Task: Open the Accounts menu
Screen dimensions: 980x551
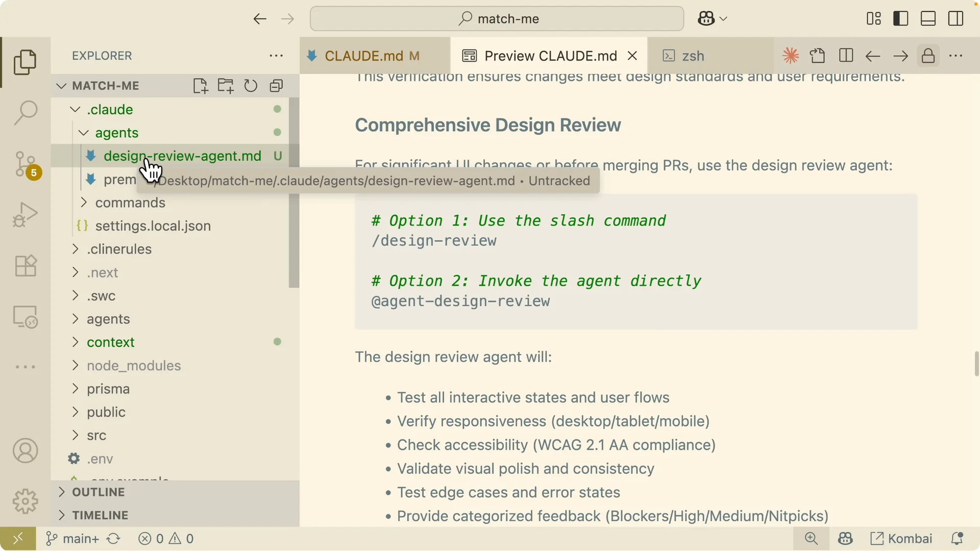Action: click(25, 451)
